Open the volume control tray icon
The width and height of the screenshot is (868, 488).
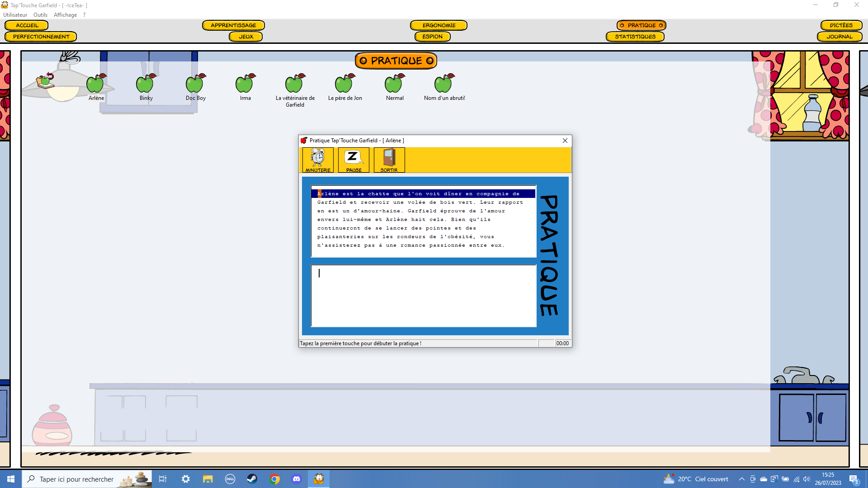(807, 479)
